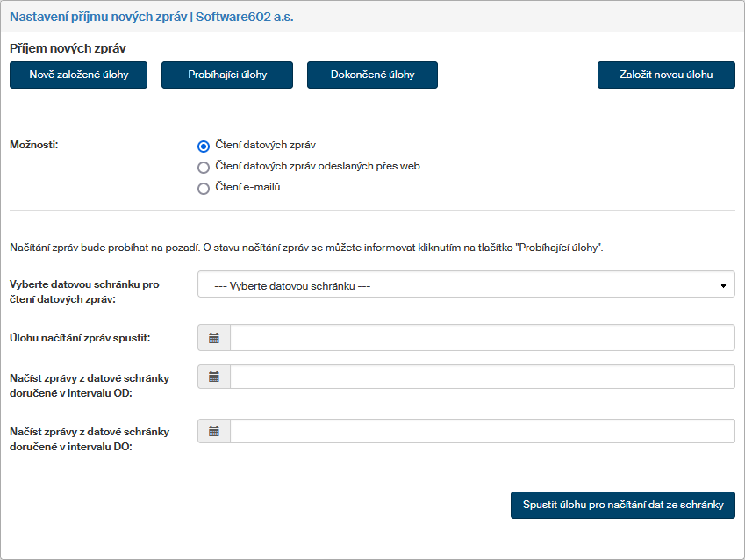Click the 'Možnosti:' label
Viewport: 745px width, 560px height.
pos(34,145)
